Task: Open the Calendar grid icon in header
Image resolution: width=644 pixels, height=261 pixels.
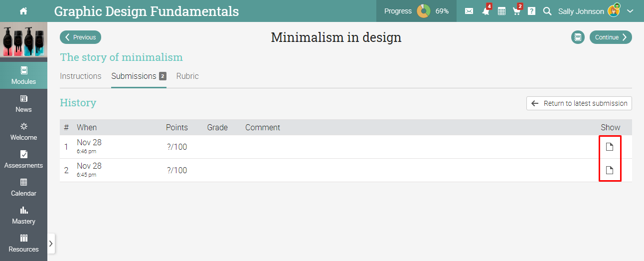Action: coord(502,11)
